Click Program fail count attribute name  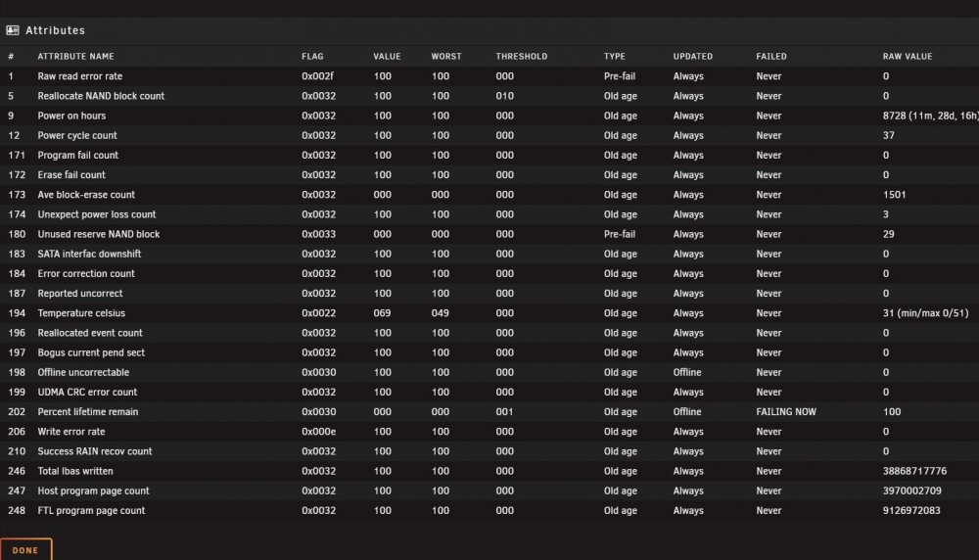pos(77,156)
